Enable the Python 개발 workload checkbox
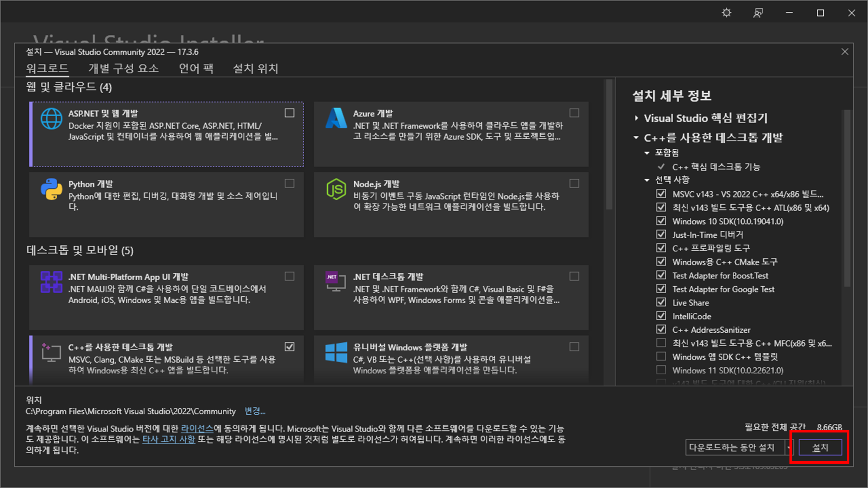Screen dimensions: 868x488 [x=289, y=183]
